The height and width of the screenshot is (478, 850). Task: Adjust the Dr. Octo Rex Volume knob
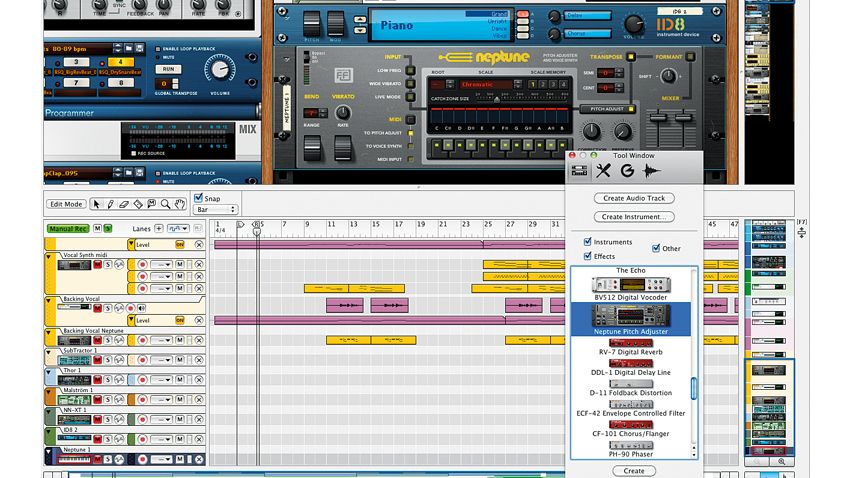pyautogui.click(x=220, y=69)
